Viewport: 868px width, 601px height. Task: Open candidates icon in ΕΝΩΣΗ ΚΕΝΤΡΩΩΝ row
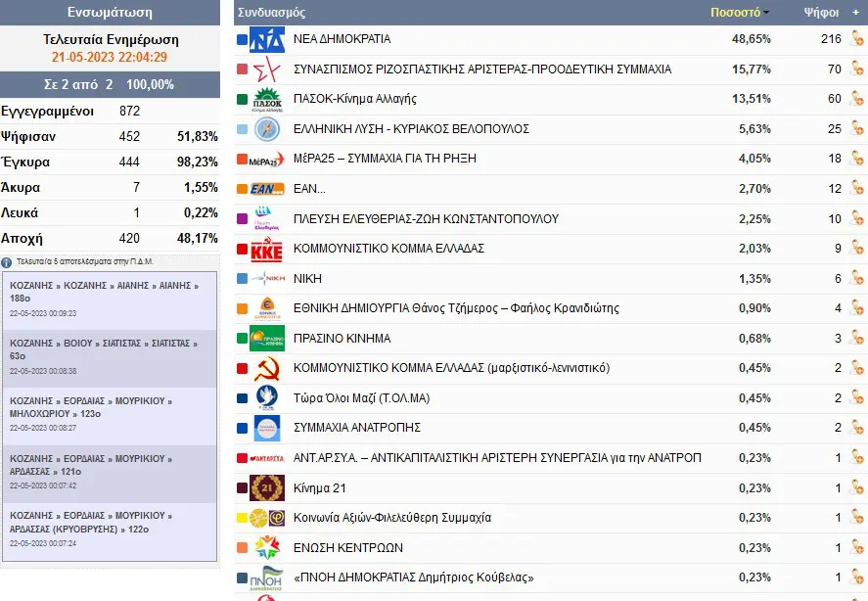point(857,547)
